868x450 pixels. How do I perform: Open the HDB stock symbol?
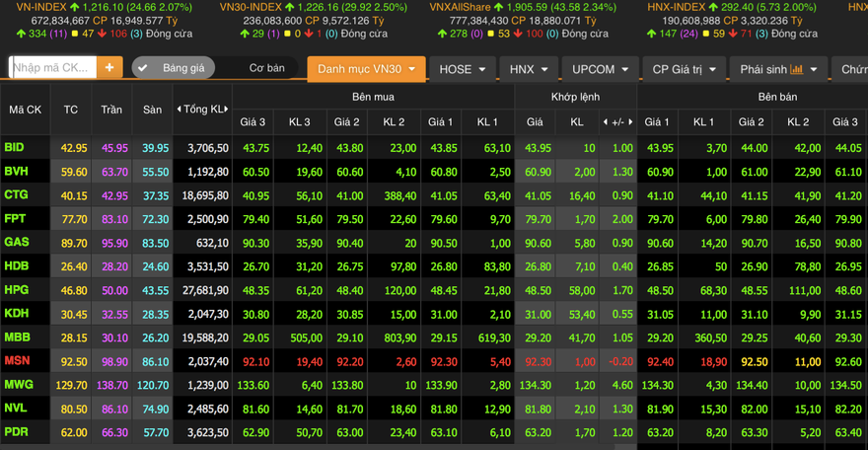click(17, 265)
